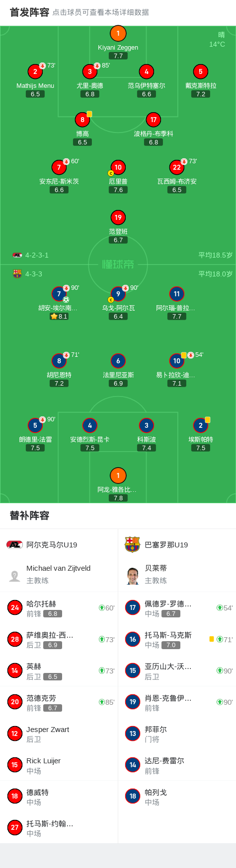
Task: Tap substitution icon on 瓦西姆-布济安 number 22
Action: [184, 161]
